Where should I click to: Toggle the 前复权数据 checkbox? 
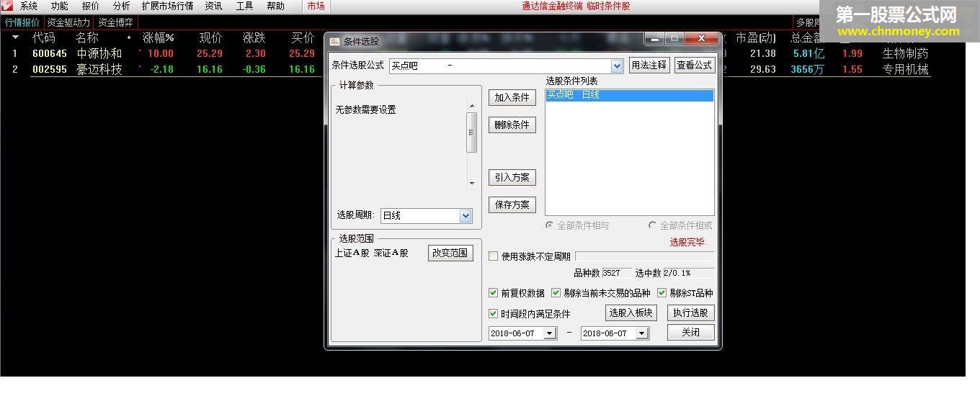[494, 293]
